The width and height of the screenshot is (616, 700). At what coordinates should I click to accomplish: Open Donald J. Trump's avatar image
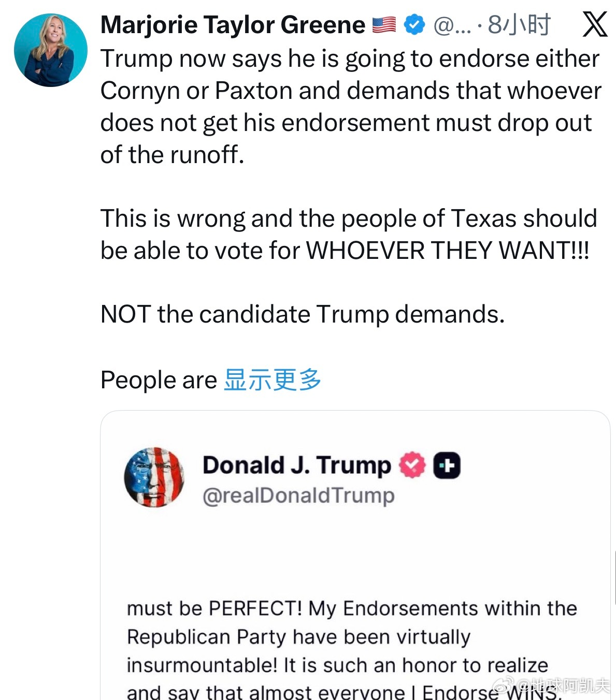point(154,477)
